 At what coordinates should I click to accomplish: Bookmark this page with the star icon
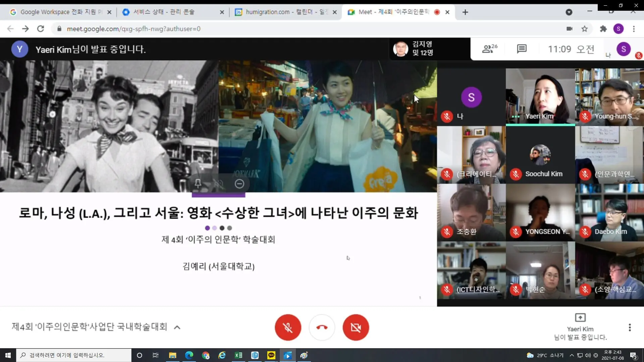click(585, 29)
